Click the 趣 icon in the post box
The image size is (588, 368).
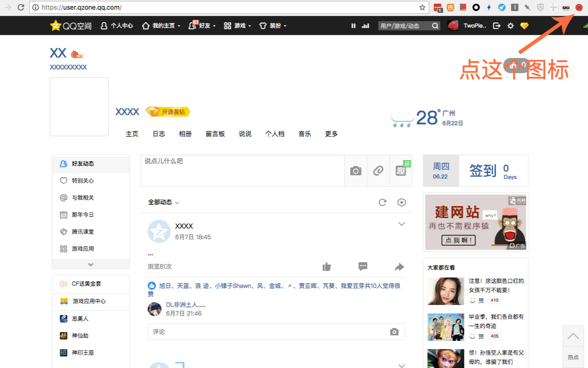point(401,171)
